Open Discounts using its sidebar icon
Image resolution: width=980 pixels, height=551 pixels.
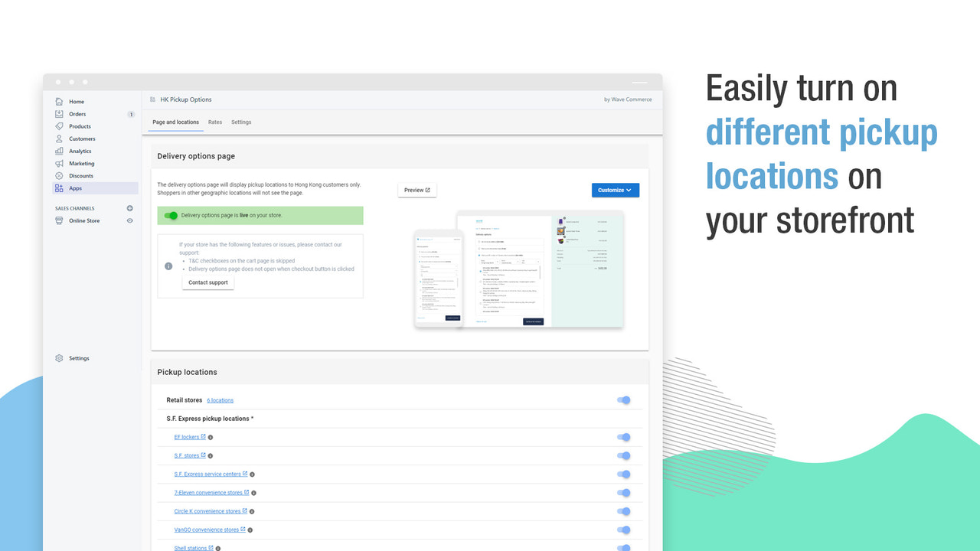pyautogui.click(x=60, y=175)
